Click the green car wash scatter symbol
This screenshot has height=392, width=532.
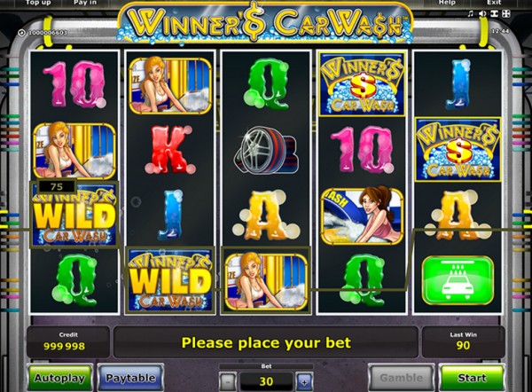(x=458, y=280)
